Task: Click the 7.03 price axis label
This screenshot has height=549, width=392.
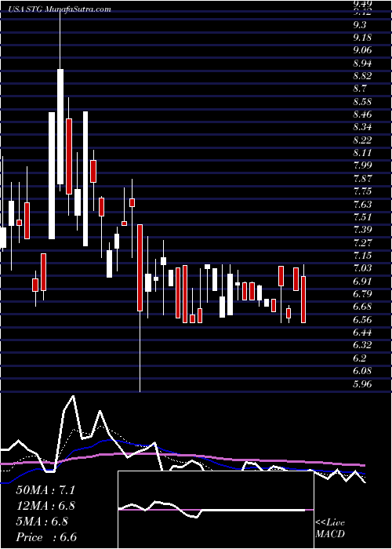Action: (x=362, y=268)
